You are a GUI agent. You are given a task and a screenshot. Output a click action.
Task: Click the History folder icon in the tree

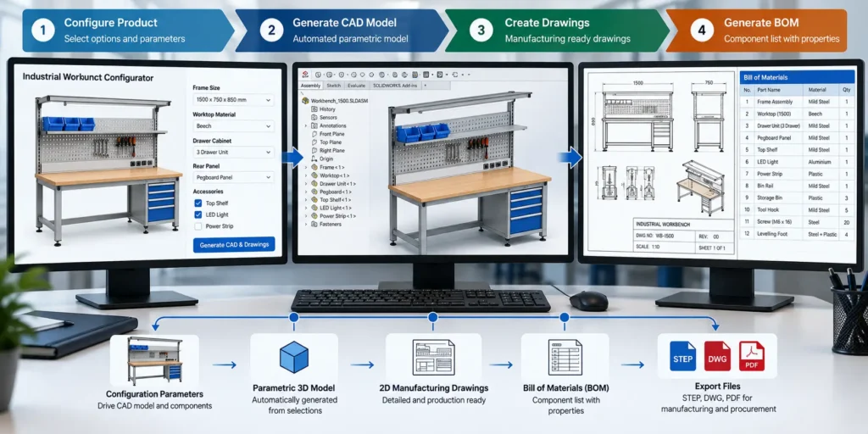coord(314,109)
